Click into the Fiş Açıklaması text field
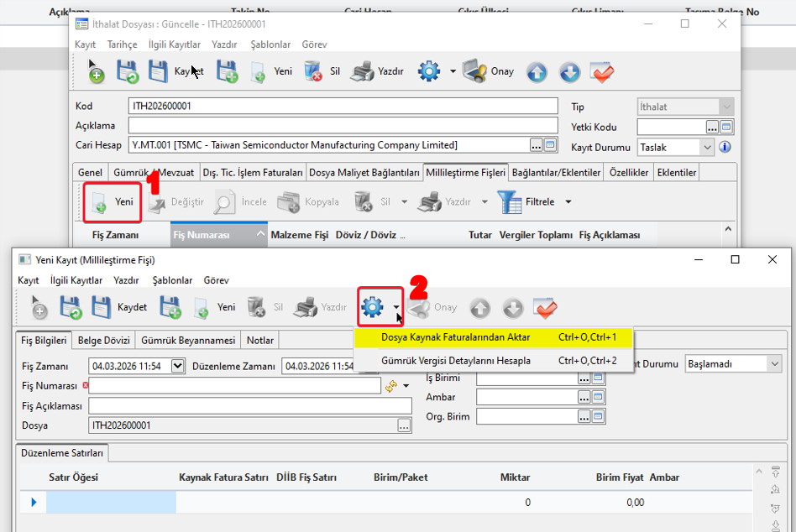 point(249,406)
